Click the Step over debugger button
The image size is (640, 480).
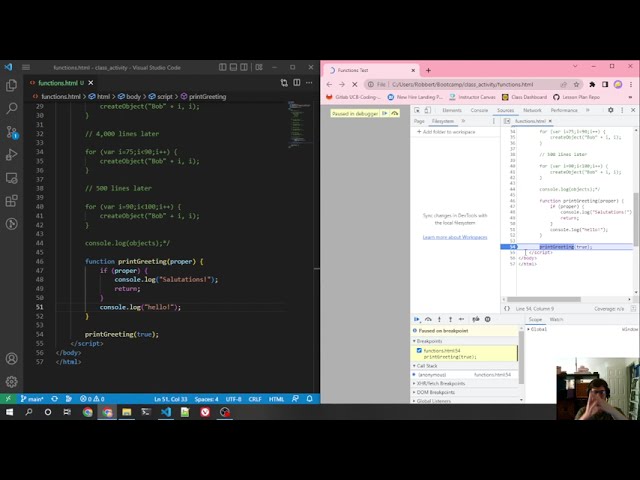coord(428,319)
